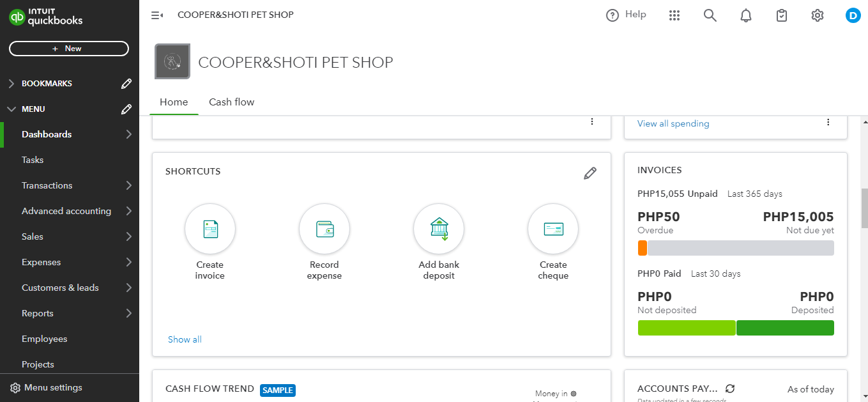The height and width of the screenshot is (402, 868).
Task: Click the PHP50 Overdue amount
Action: pos(659,217)
